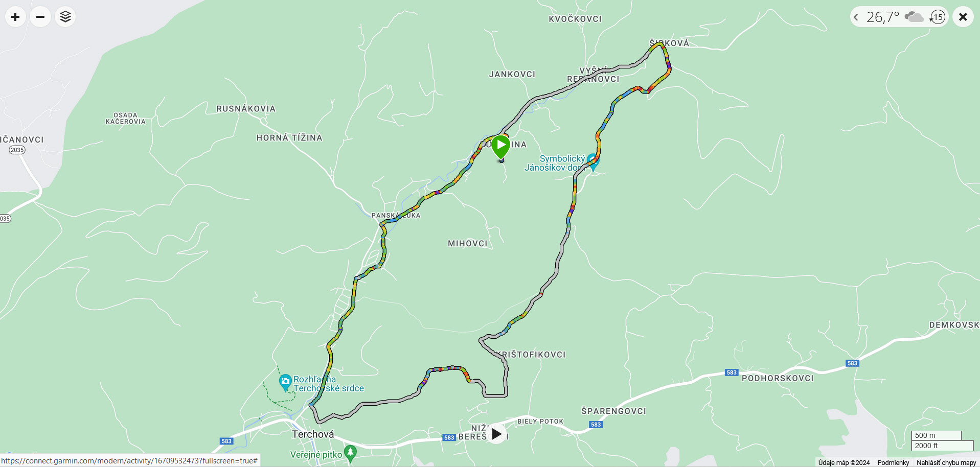Image resolution: width=980 pixels, height=467 pixels.
Task: Select the Rozhľadňa Terchovské srdce camera pin
Action: point(285,383)
